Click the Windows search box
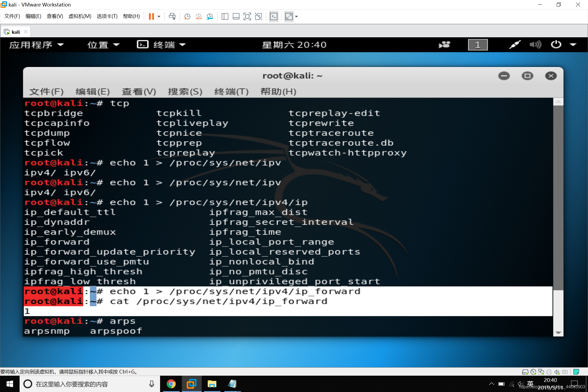This screenshot has width=588, height=392. 90,384
